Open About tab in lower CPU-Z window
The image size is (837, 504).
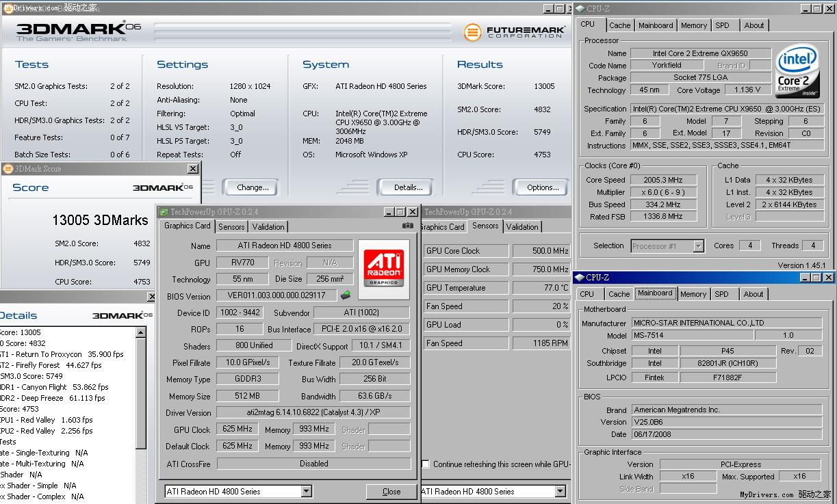754,294
